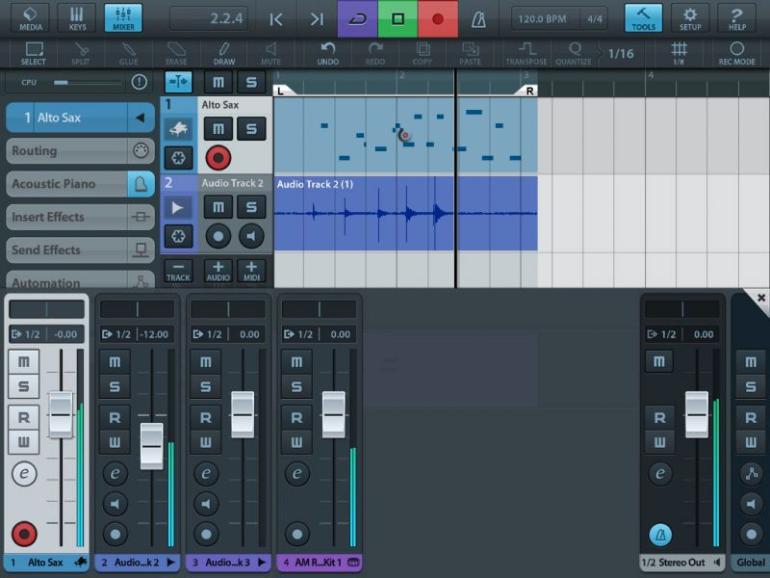Add a new MIDI track
770x578 pixels.
click(251, 271)
